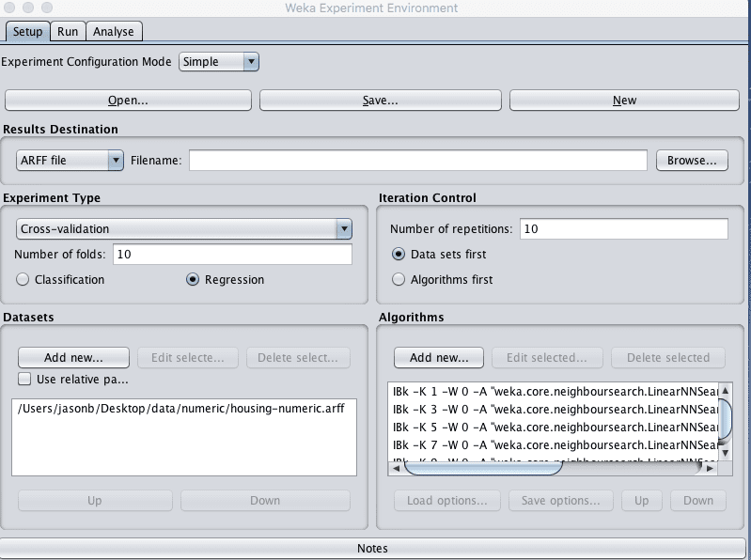Viewport: 751px width, 560px height.
Task: Start a New experiment
Action: pyautogui.click(x=624, y=100)
